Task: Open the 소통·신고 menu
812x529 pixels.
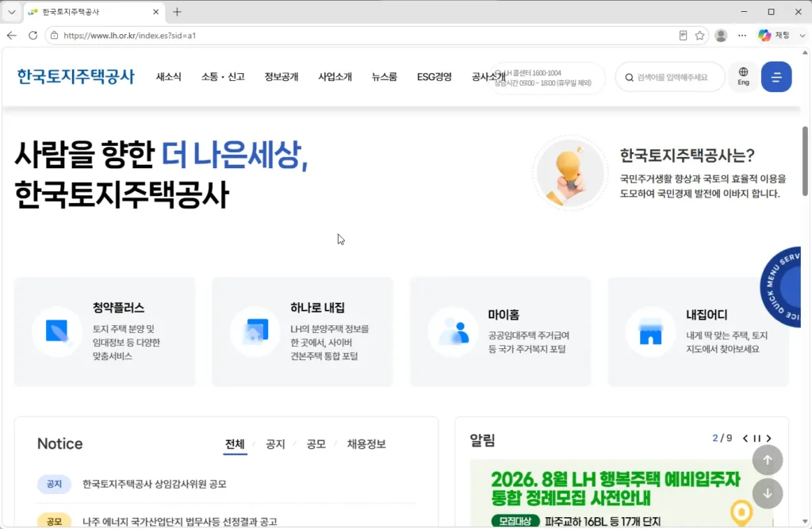Action: tap(223, 77)
